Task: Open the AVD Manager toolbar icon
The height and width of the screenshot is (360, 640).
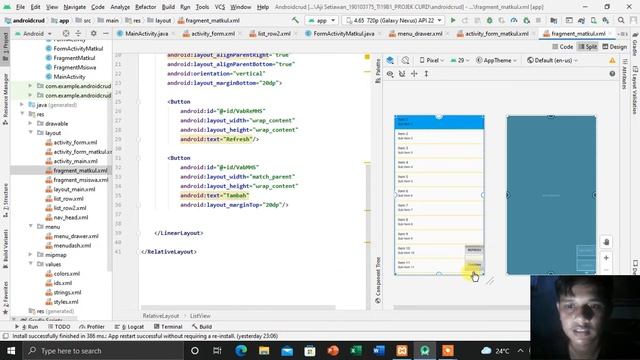Action: pyautogui.click(x=593, y=20)
